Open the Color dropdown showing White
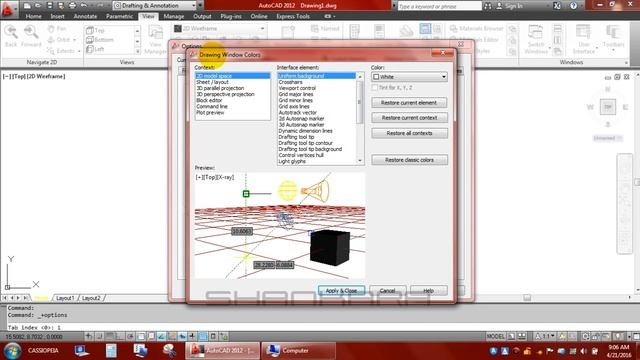 [409, 77]
